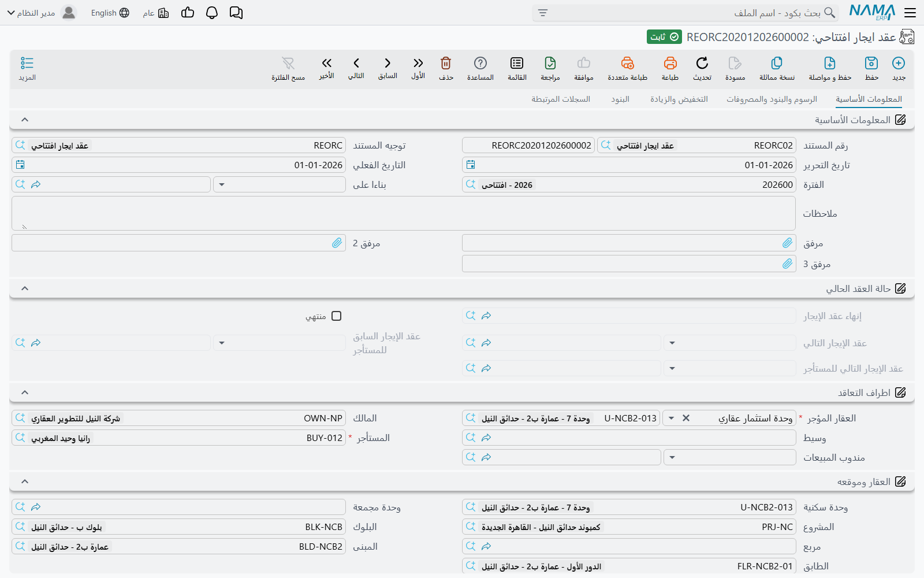
Task: Toggle the منتهي (Finished) checkbox
Action: pos(337,316)
